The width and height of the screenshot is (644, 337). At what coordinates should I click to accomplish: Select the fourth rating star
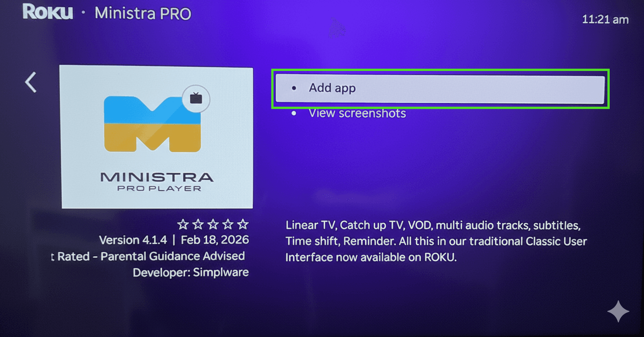click(x=228, y=224)
